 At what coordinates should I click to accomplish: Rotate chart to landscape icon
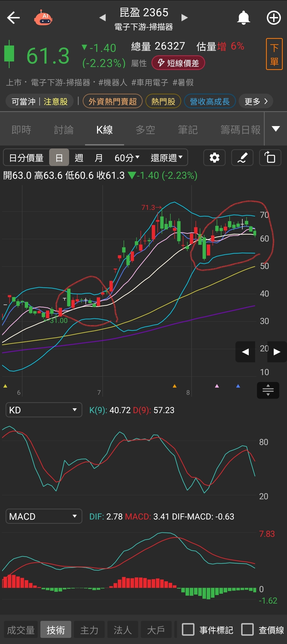[270, 158]
